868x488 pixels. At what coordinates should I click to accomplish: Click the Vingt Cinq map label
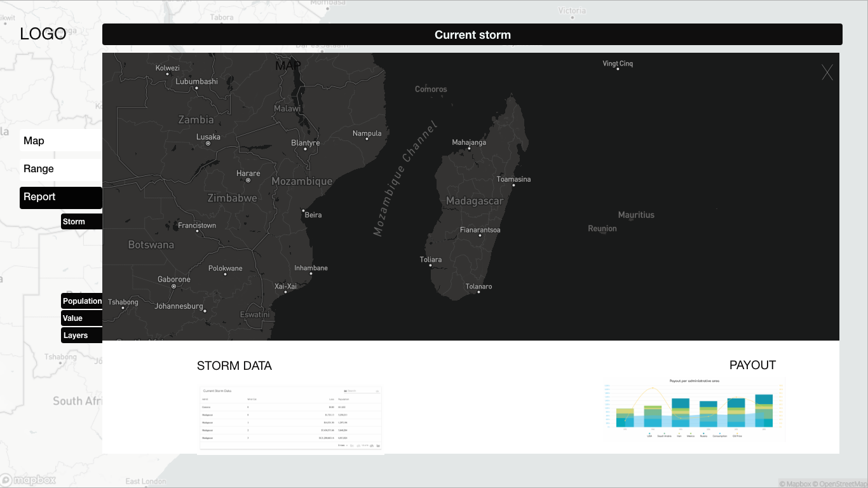(618, 63)
